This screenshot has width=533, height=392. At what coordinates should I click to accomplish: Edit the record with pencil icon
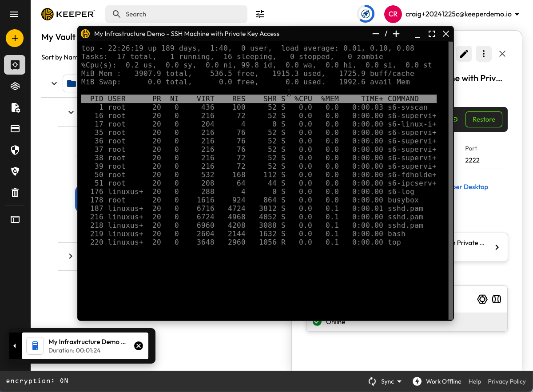464,54
